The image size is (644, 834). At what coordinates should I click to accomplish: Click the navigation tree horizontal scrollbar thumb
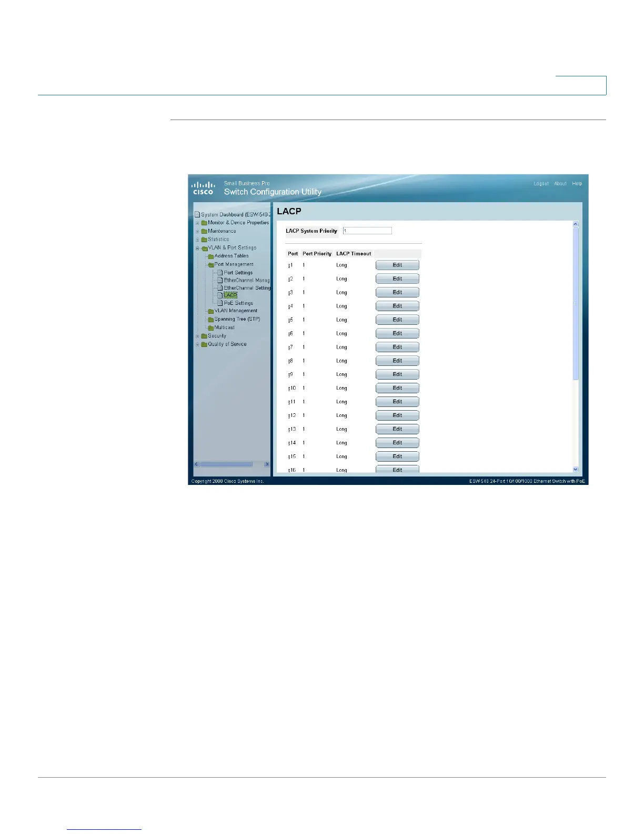pyautogui.click(x=226, y=464)
